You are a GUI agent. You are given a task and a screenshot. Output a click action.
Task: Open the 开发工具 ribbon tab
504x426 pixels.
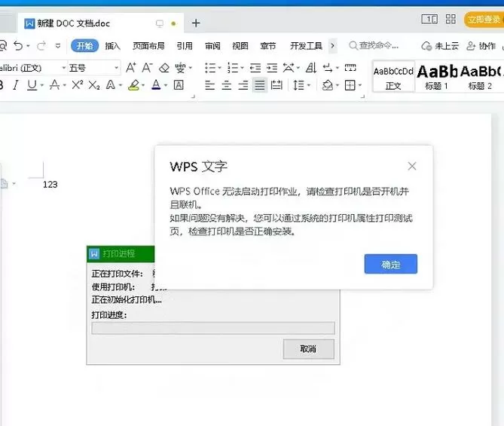click(x=306, y=46)
